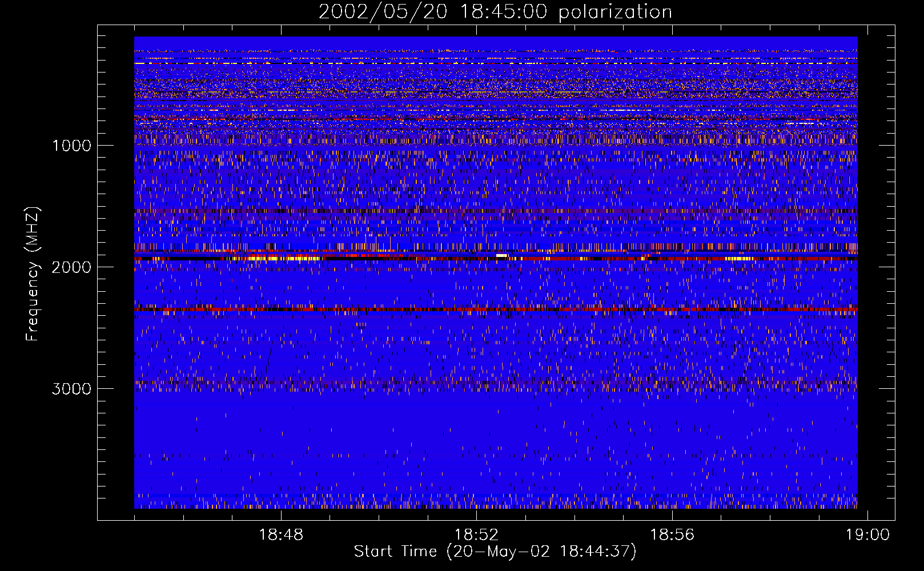Click the plot title '2002/05/20 18:45:00 polarization'
The width and height of the screenshot is (924, 571).
pyautogui.click(x=495, y=12)
